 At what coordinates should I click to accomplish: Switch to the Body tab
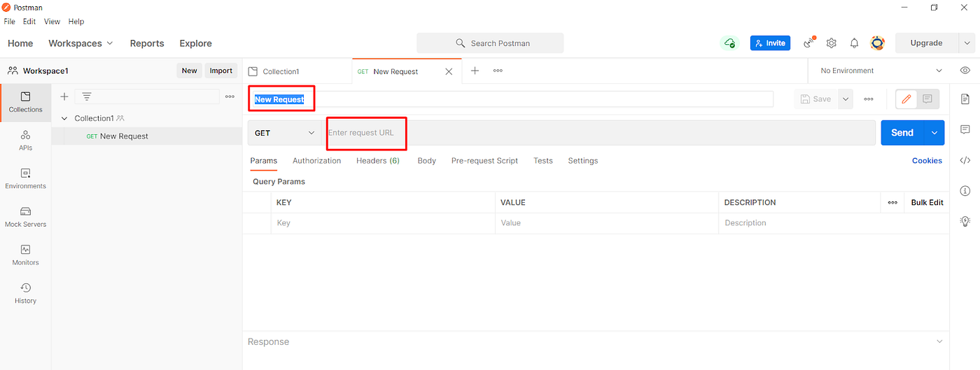[x=427, y=160]
